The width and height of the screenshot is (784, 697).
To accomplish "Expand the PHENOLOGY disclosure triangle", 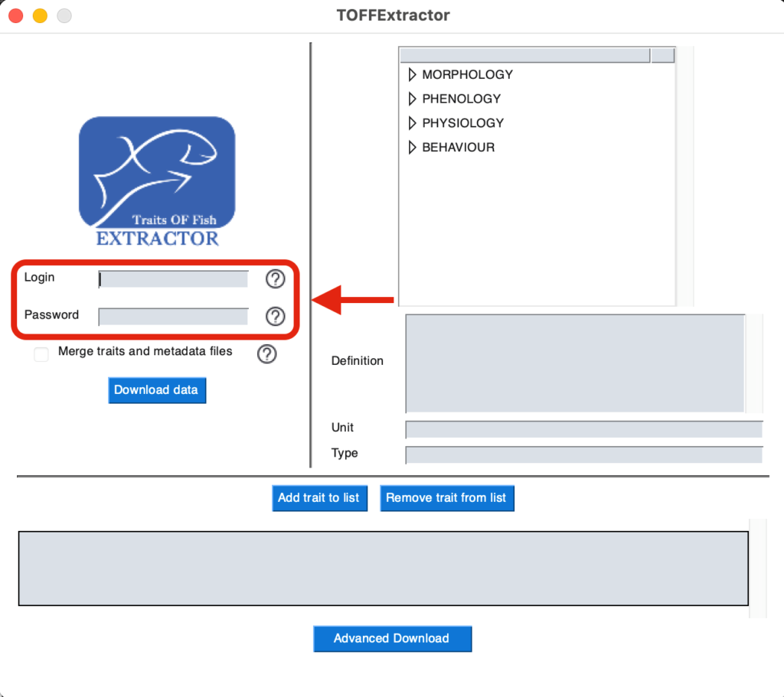I will [x=412, y=99].
